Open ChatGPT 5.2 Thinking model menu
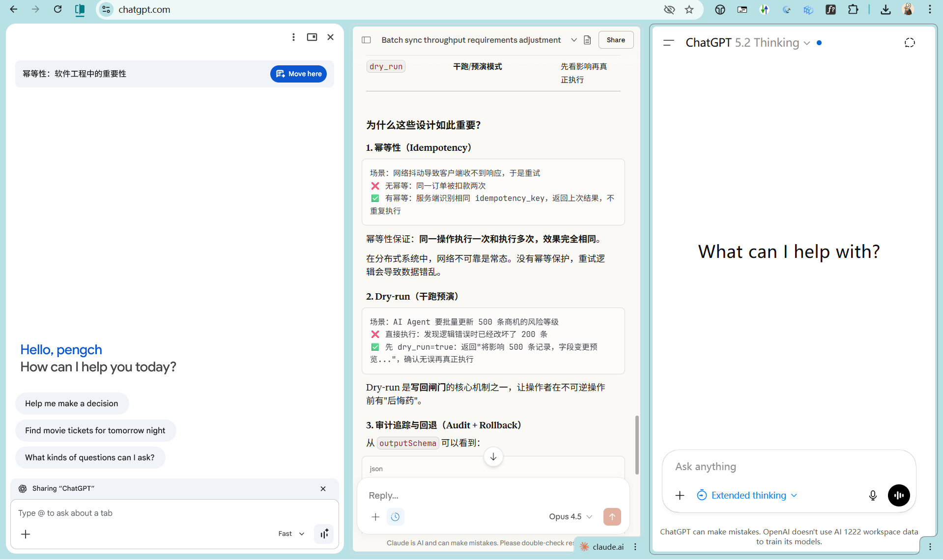943x560 pixels. pyautogui.click(x=747, y=43)
